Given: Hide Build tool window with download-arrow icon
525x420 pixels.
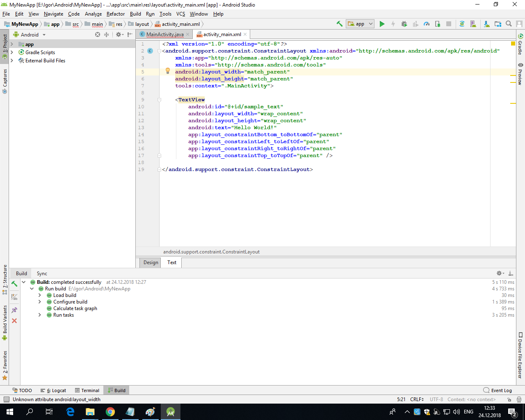Looking at the screenshot, I should (511, 273).
